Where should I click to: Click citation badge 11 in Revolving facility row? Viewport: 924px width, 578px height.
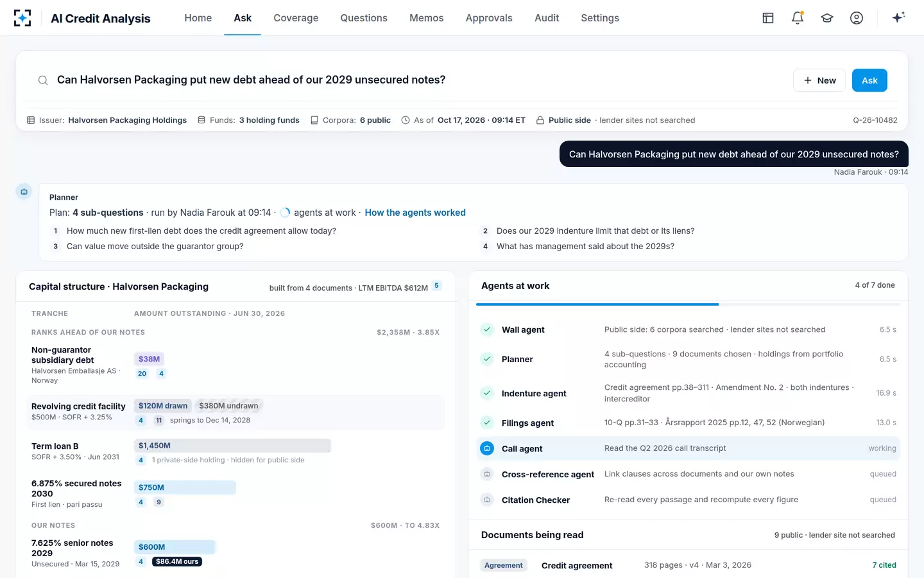pyautogui.click(x=159, y=421)
